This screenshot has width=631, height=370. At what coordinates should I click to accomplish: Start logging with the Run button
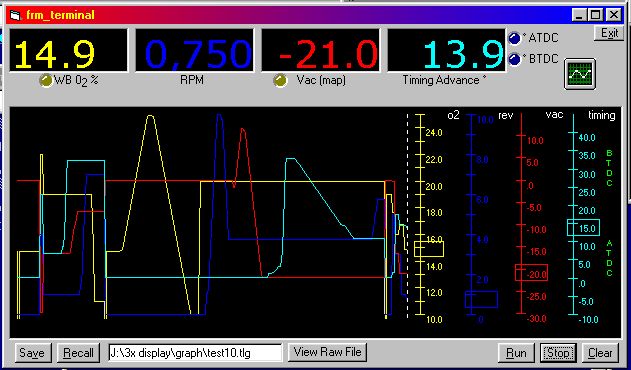516,353
